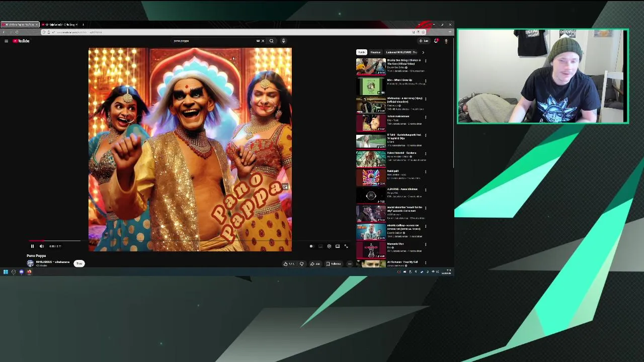Open Chicken in The Corn video thumbnail
This screenshot has width=644, height=362.
[x=371, y=66]
